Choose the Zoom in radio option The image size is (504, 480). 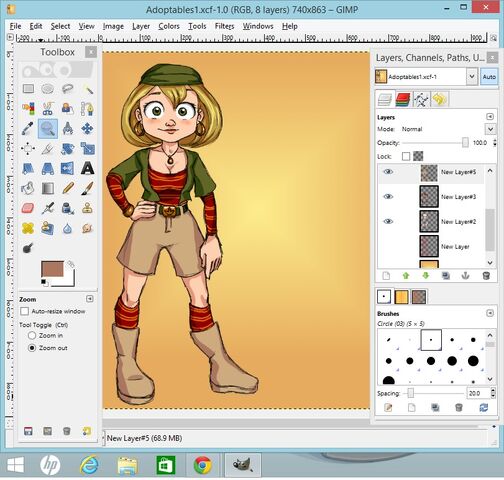point(32,335)
